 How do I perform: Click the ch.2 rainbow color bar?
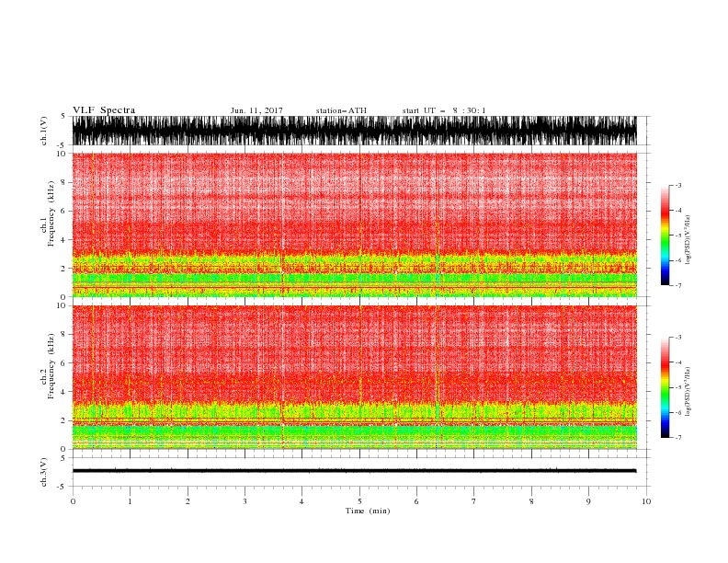[x=665, y=387]
